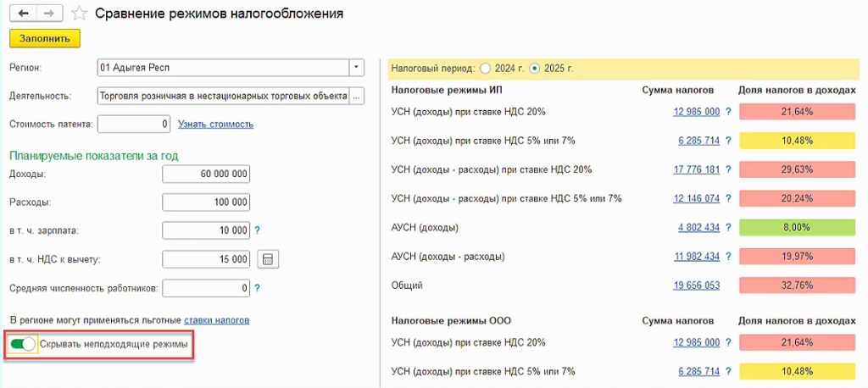The image size is (868, 388).
Task: Click green 8,00% tax share bar
Action: point(797,228)
